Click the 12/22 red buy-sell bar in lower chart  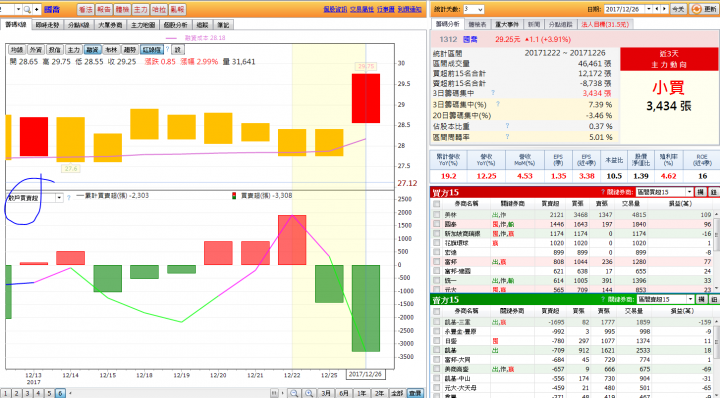(292, 240)
